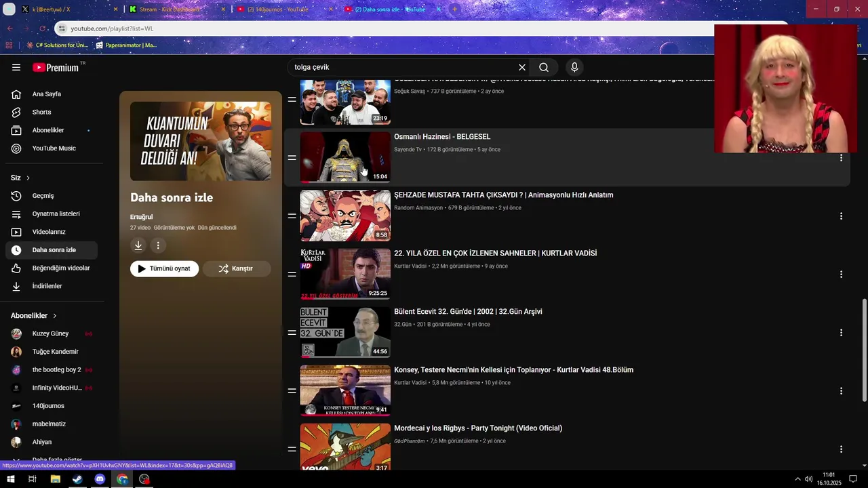
Task: Click the address bar URL
Action: pyautogui.click(x=112, y=28)
